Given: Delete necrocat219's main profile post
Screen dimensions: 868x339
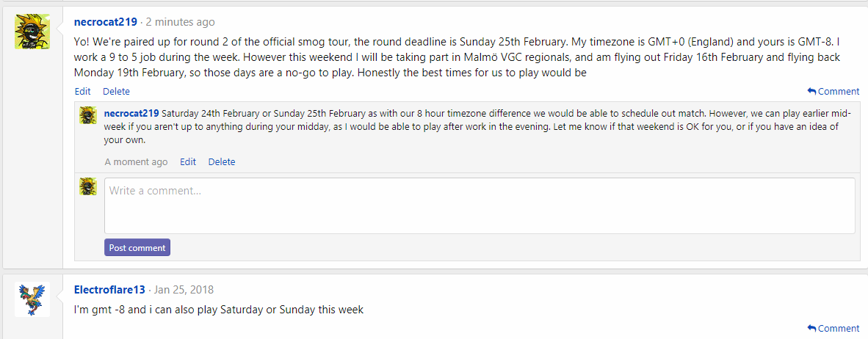Looking at the screenshot, I should [x=116, y=92].
